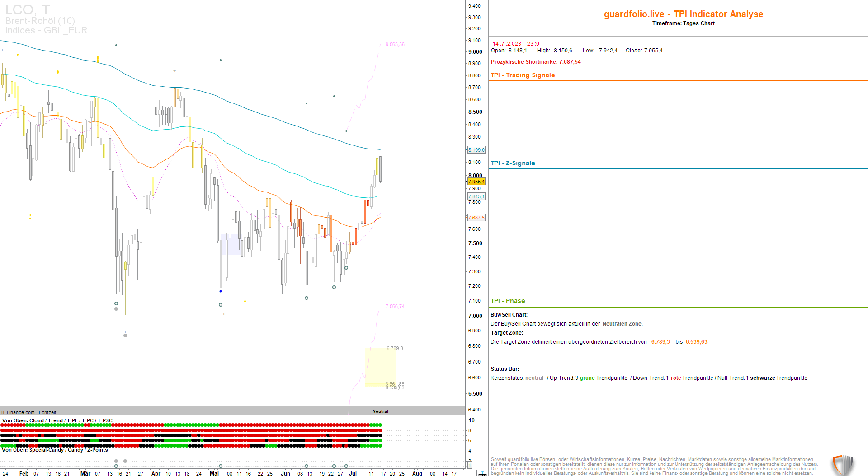Click the 'Neutralen Zone.' text

pyautogui.click(x=623, y=324)
